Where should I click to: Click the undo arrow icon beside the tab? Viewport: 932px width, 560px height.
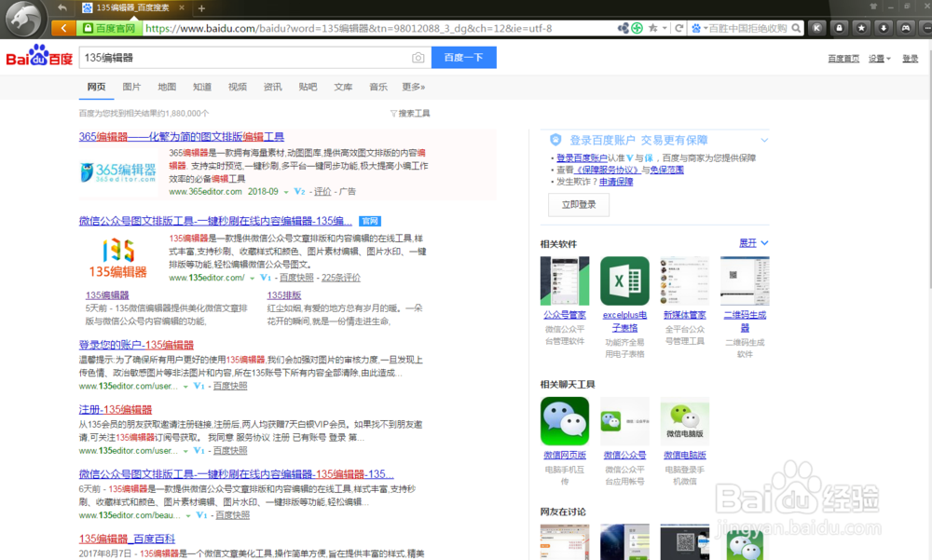click(x=62, y=7)
